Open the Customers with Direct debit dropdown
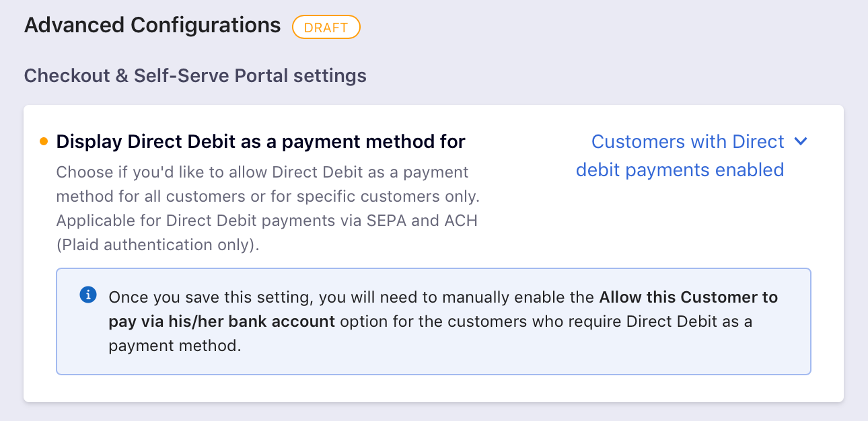Screen dimensions: 868x421 click(691, 155)
